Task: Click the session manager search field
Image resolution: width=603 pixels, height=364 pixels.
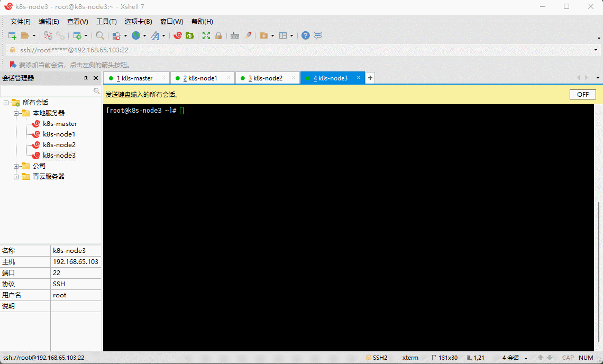Action: click(x=47, y=91)
